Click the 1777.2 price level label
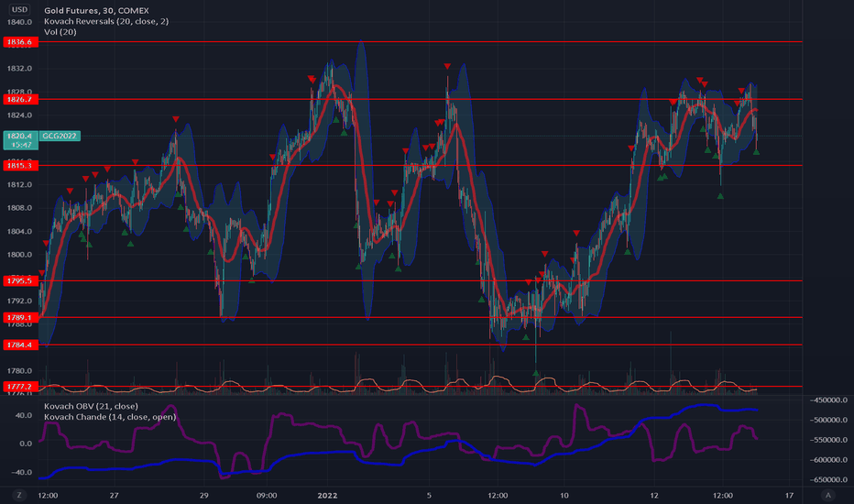The height and width of the screenshot is (504, 854). 21,387
